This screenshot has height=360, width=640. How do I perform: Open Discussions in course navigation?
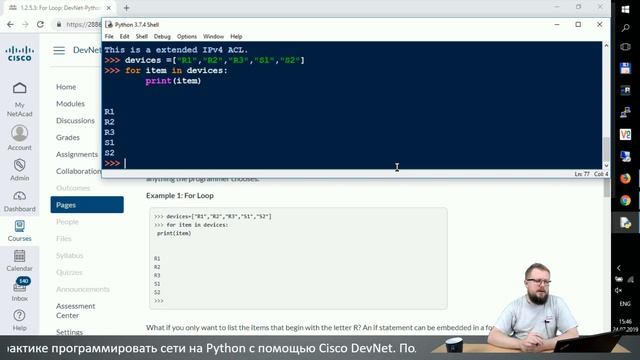click(x=75, y=120)
